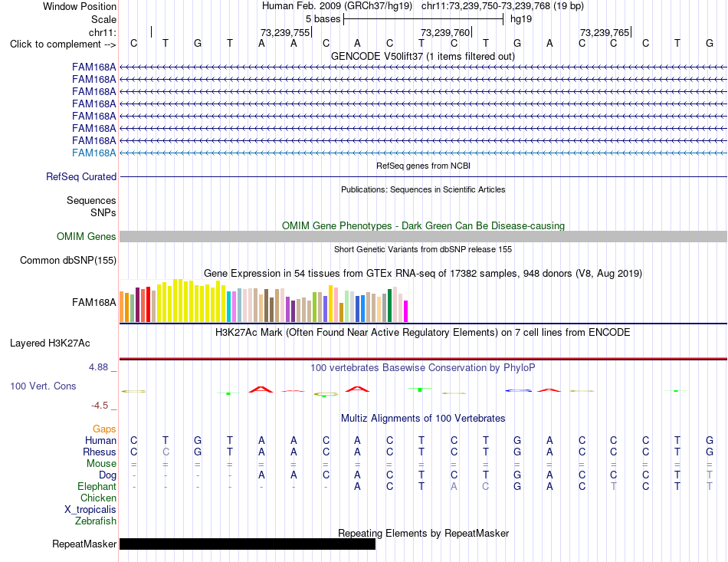Screen dimensions: 728x562
Task: Click the chr11:73,239,750-73,239,768 position text
Action: tap(503, 6)
